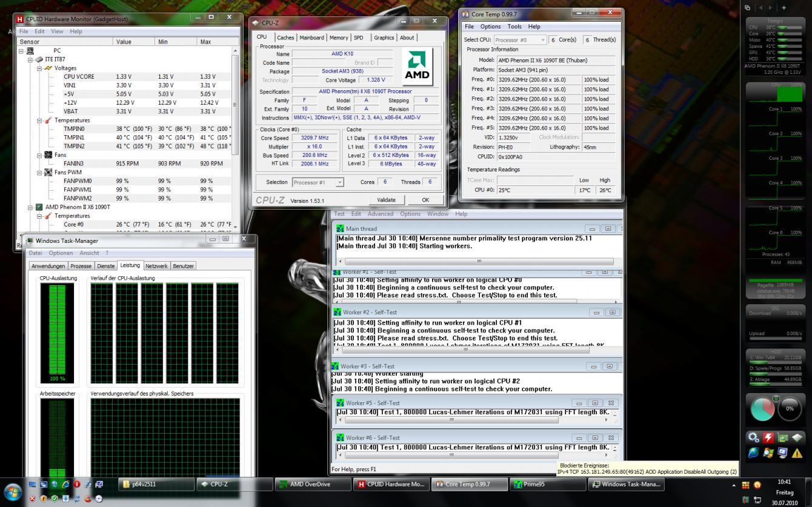Collapse the ITE IT87 tree node

(x=30, y=59)
